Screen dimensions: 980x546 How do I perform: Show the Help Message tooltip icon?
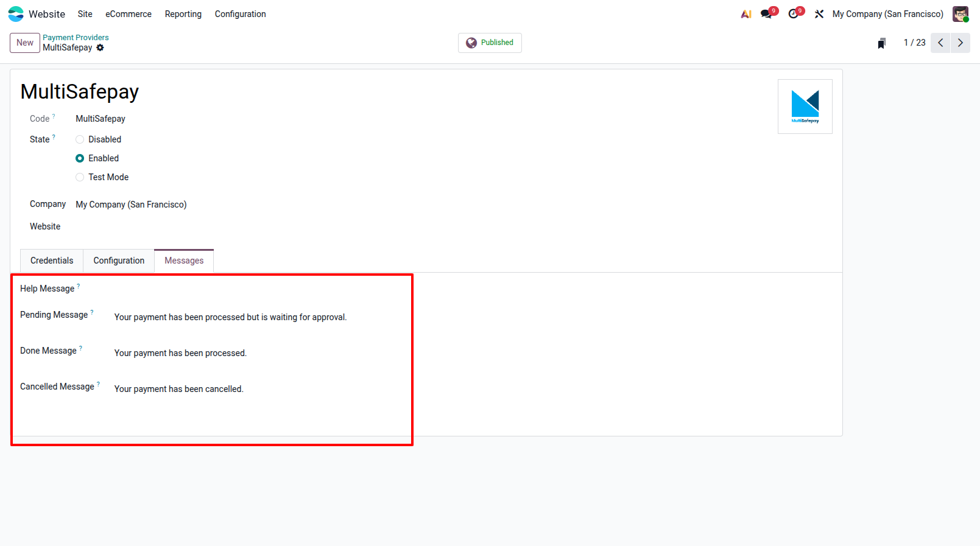point(79,285)
